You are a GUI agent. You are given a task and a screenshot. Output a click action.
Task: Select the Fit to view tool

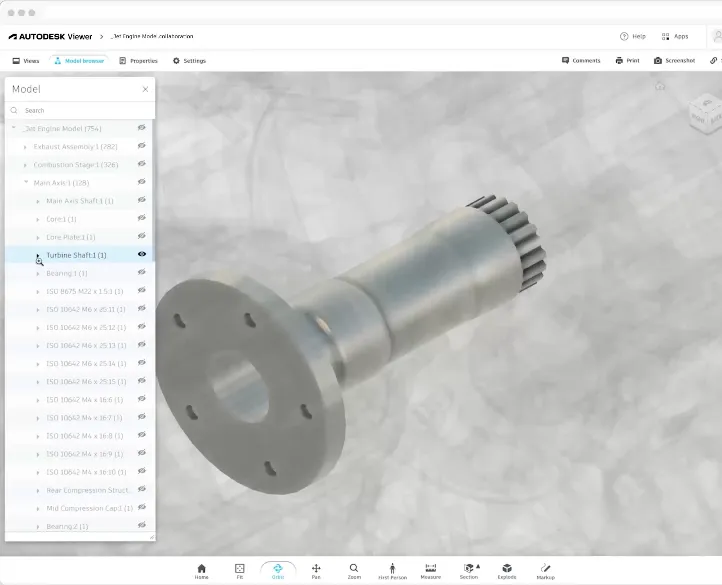click(x=239, y=571)
